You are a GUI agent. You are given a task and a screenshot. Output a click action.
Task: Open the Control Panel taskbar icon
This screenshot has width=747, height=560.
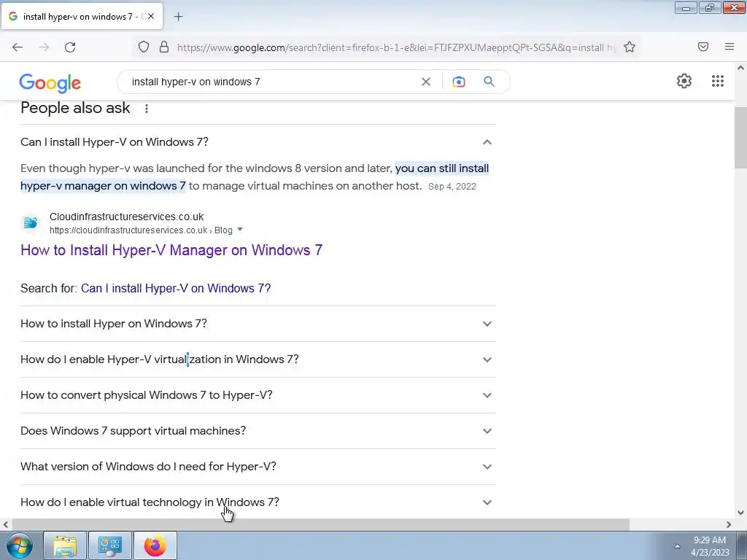110,545
